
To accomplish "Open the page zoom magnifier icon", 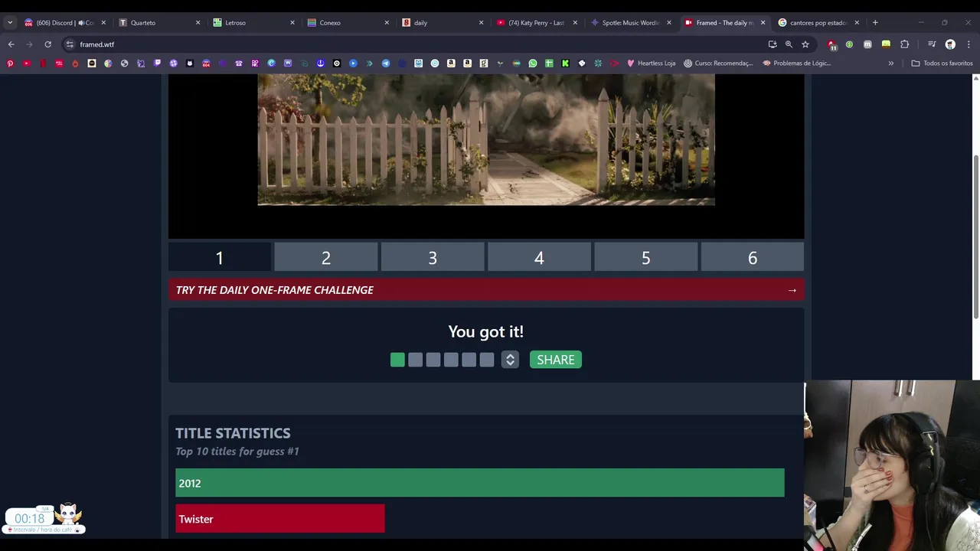I will [x=789, y=44].
